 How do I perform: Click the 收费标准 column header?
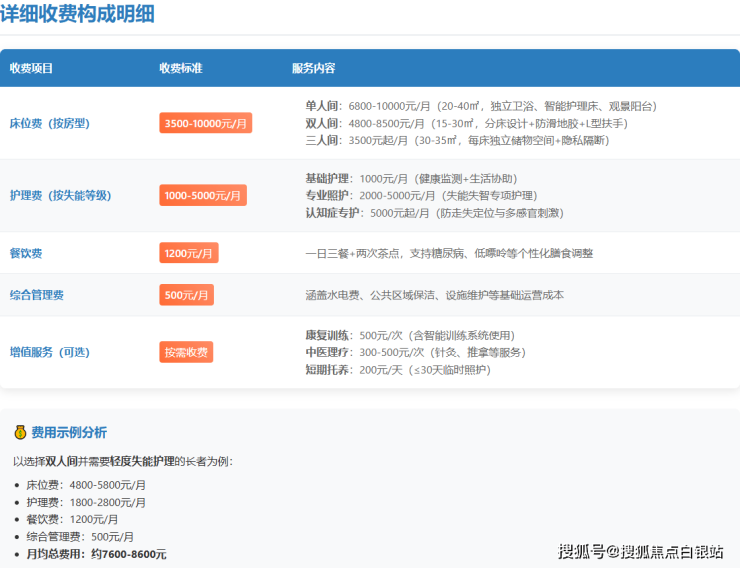181,68
